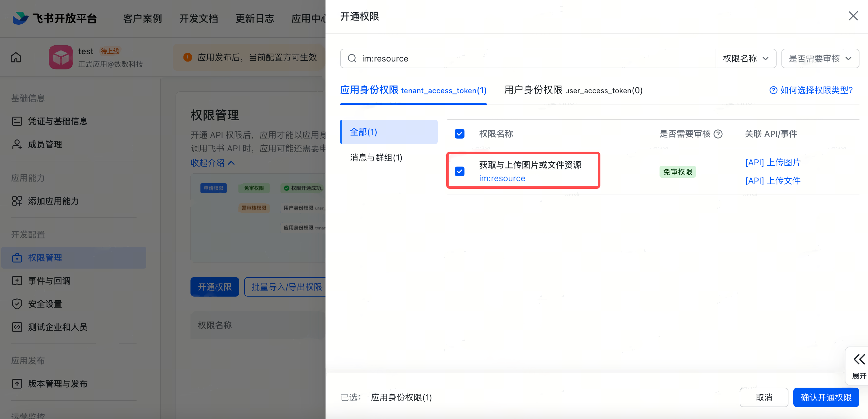Viewport: 868px width, 419px height.
Task: Click the 开通权限 blue button on page
Action: (x=215, y=287)
